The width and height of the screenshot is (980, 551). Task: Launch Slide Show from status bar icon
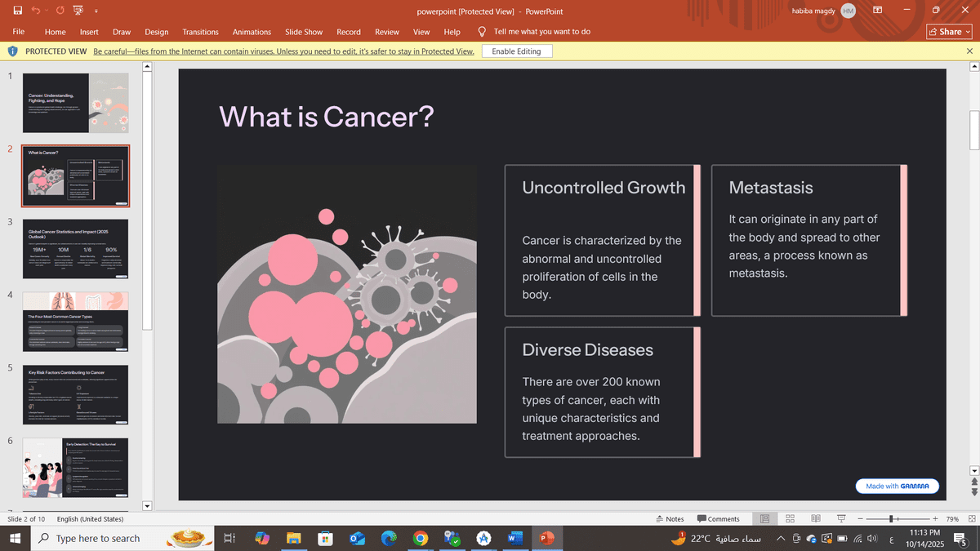(840, 519)
